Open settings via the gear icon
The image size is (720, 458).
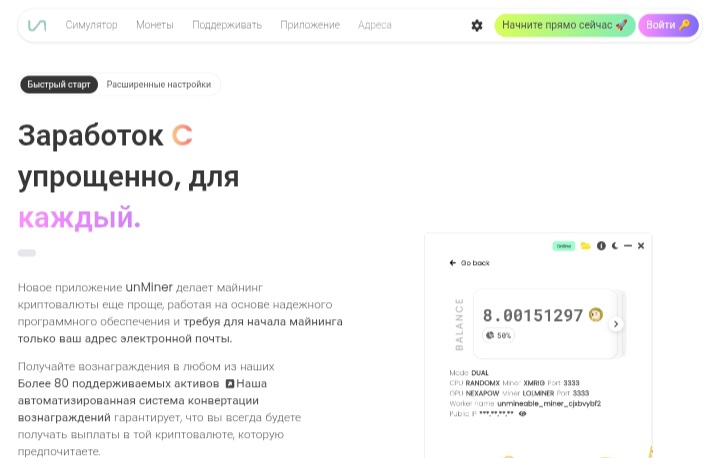(477, 25)
